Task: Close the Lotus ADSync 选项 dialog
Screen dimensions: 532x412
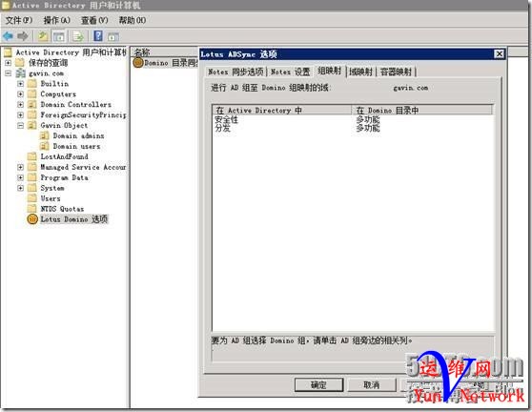Action: pyautogui.click(x=499, y=54)
